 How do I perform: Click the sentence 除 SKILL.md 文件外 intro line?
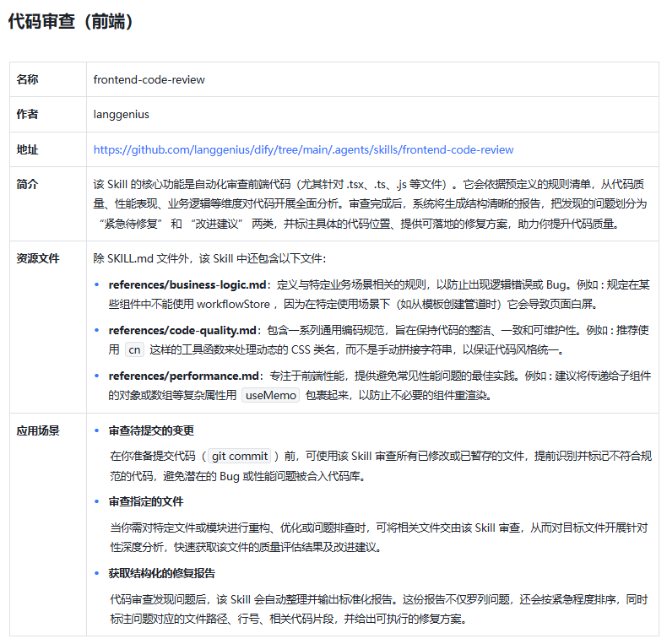(x=209, y=258)
